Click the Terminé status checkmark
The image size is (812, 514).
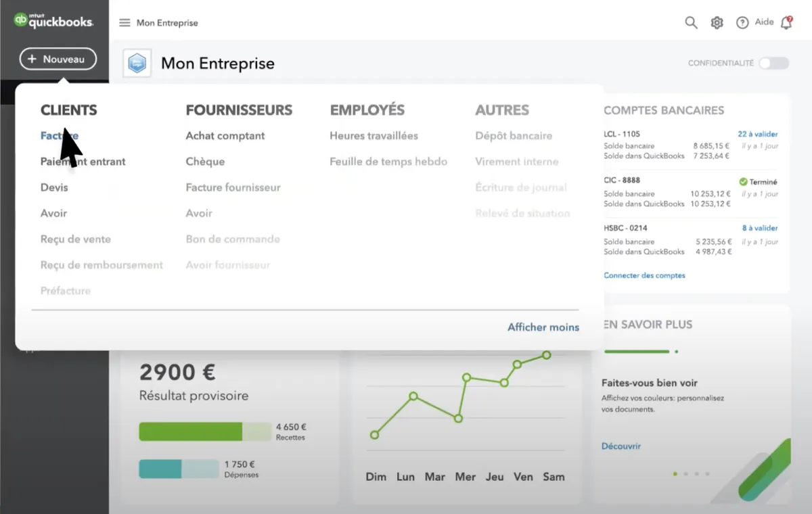(743, 182)
